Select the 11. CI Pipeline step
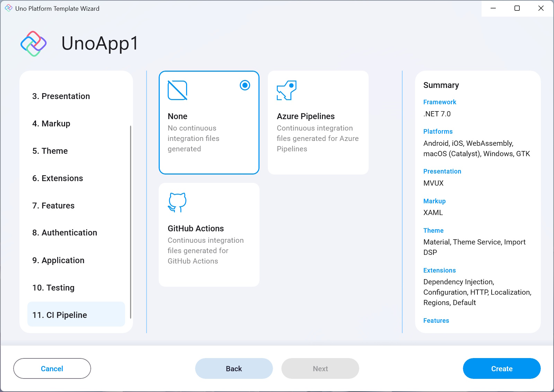 point(76,314)
